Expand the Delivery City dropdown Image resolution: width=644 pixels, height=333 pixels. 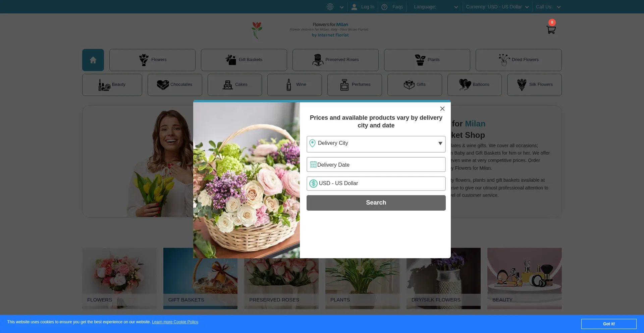pyautogui.click(x=440, y=144)
